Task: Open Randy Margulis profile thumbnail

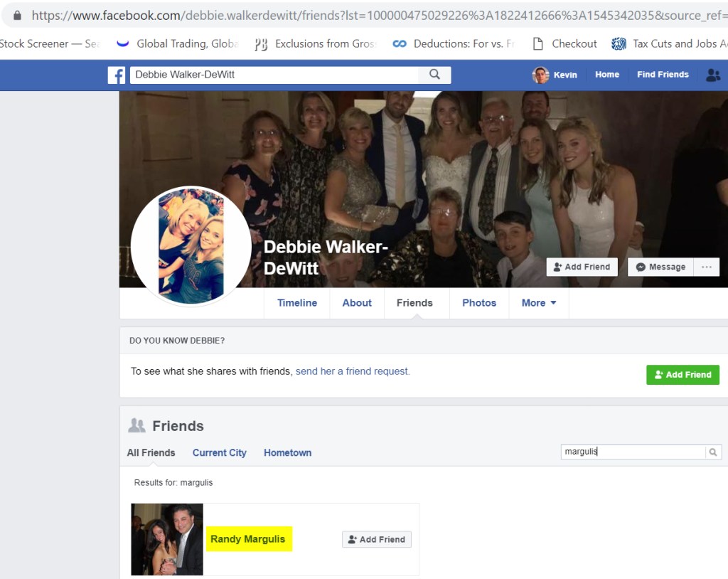Action: pos(167,539)
